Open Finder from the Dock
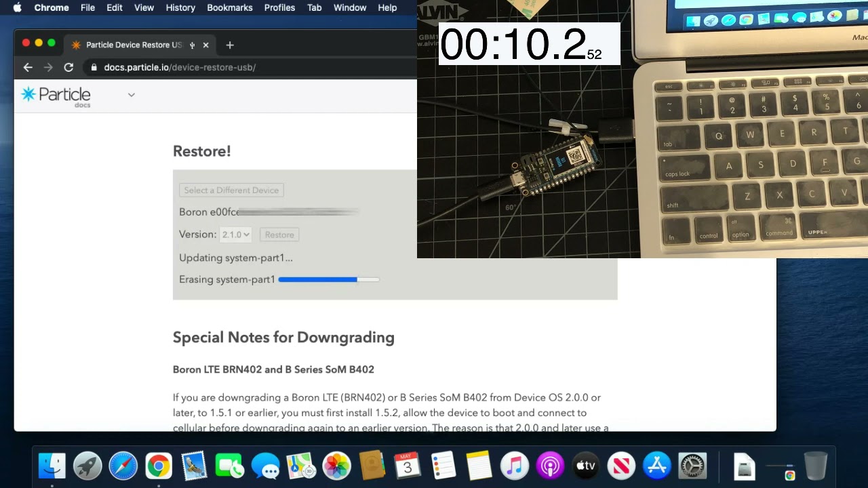Screen dimensions: 868x488 tap(52, 466)
